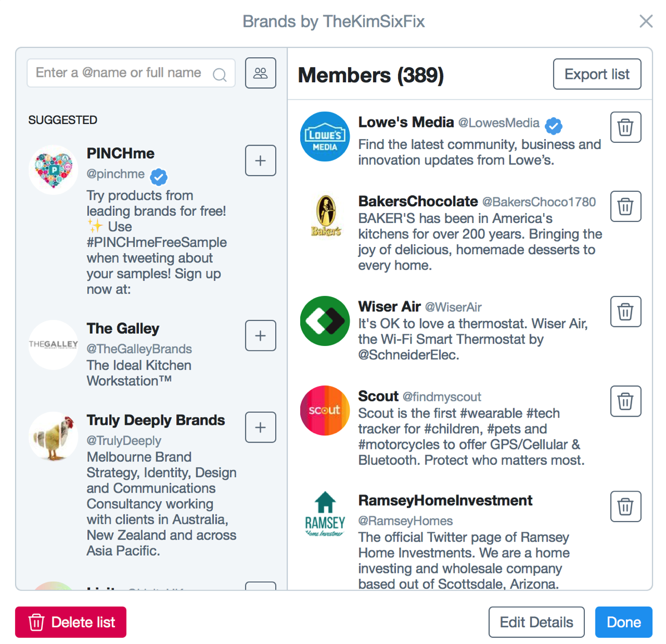
Task: Open Edit Details
Action: tap(536, 622)
